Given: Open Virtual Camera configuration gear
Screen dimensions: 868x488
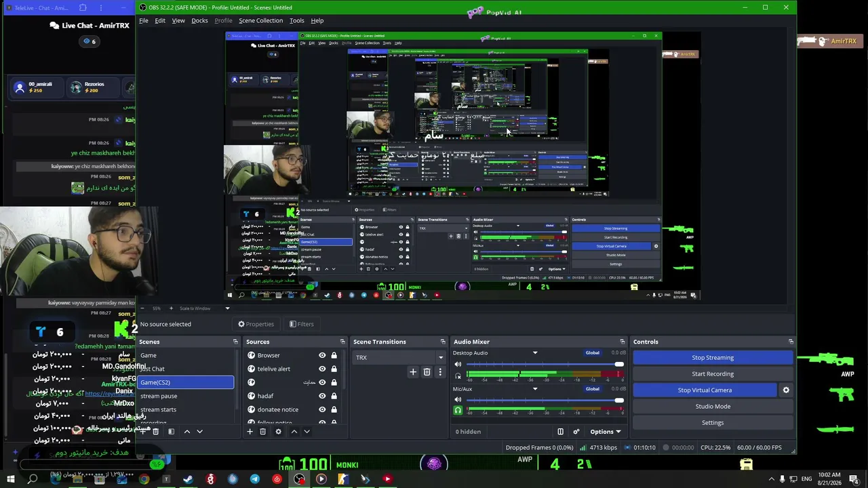Looking at the screenshot, I should point(786,390).
